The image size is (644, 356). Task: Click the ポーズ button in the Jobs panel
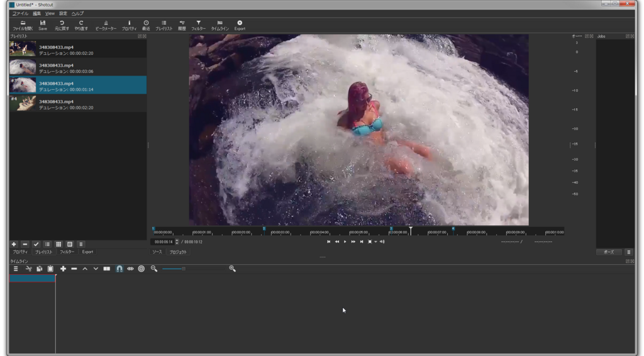click(x=608, y=252)
